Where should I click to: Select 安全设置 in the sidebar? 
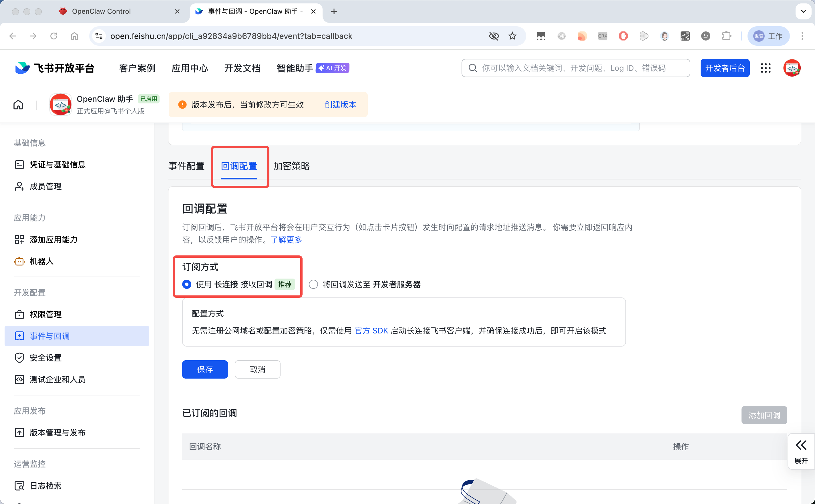[45, 357]
